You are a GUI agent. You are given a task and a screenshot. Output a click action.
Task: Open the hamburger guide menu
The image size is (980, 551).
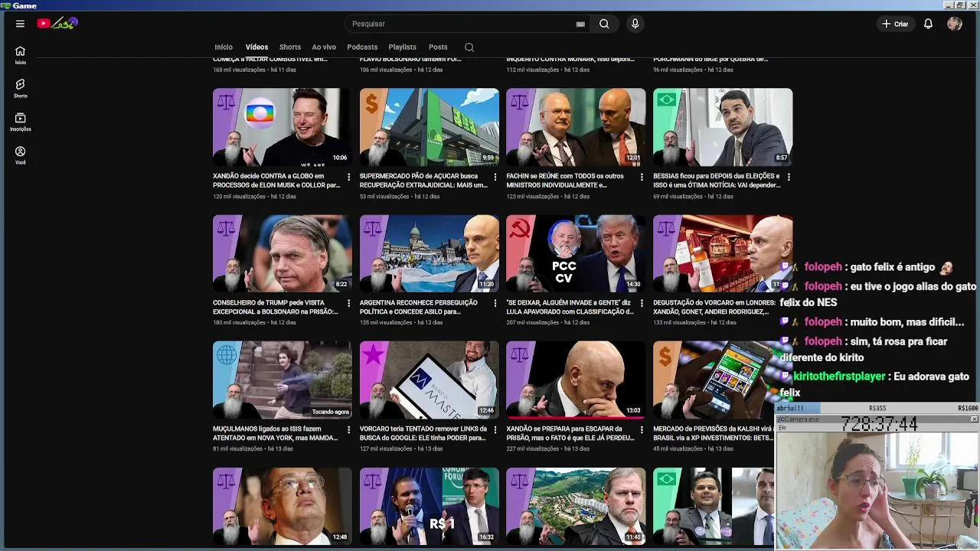point(20,24)
